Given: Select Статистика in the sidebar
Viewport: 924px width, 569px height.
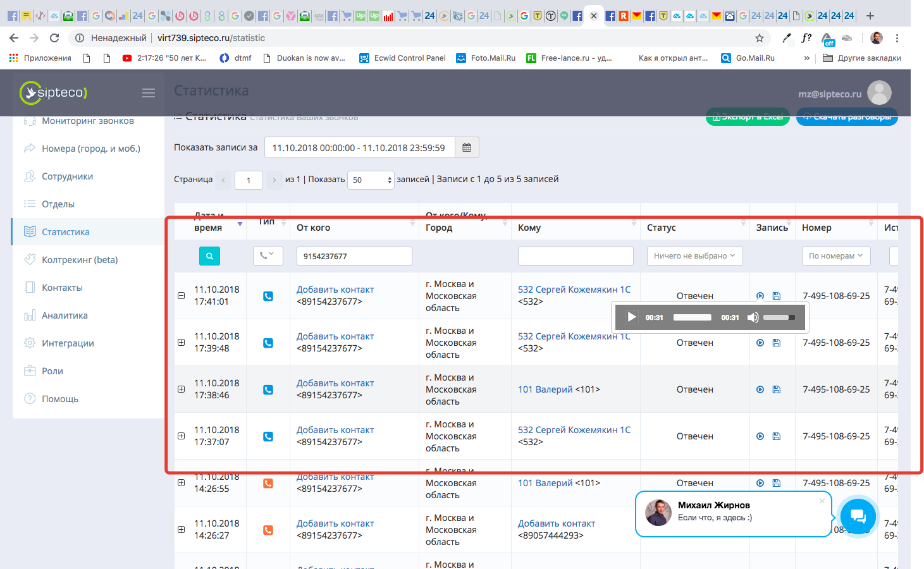Looking at the screenshot, I should click(66, 232).
